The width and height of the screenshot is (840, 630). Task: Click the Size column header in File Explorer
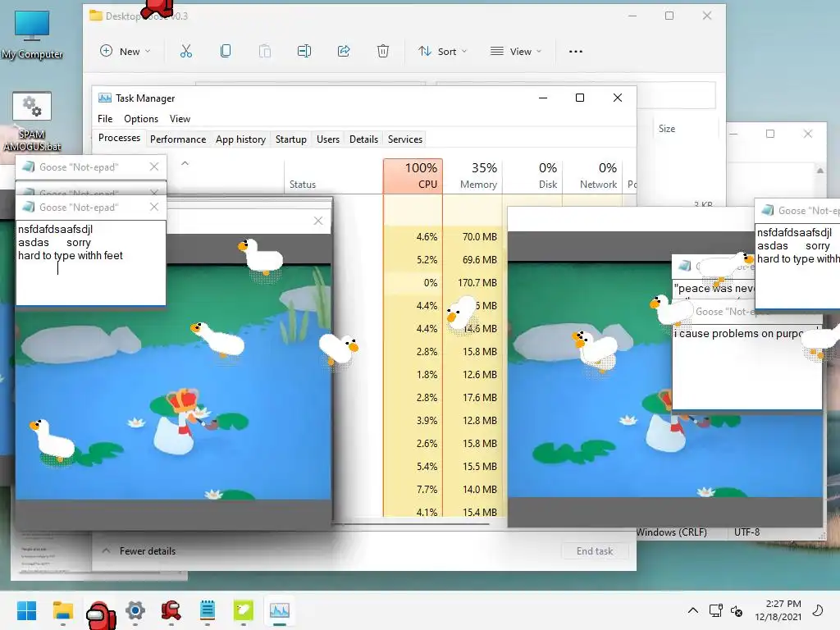667,129
